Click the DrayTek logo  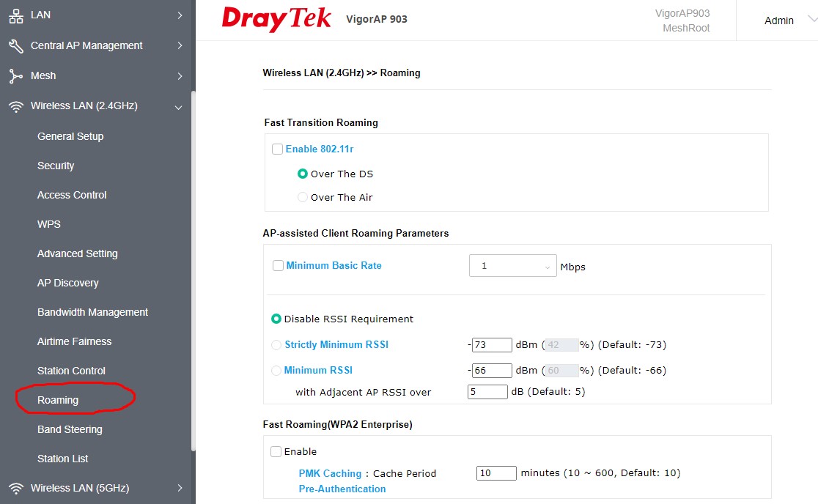click(276, 19)
